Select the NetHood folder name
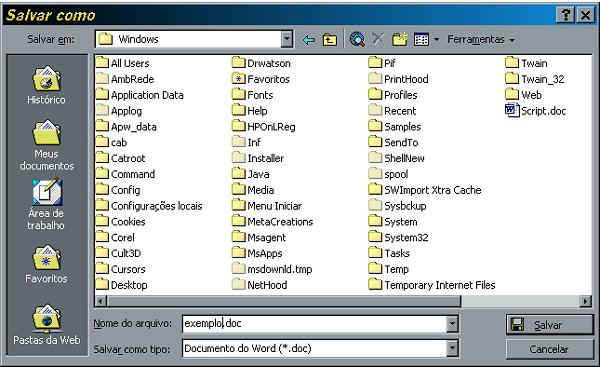Image resolution: width=600 pixels, height=367 pixels. (x=267, y=285)
